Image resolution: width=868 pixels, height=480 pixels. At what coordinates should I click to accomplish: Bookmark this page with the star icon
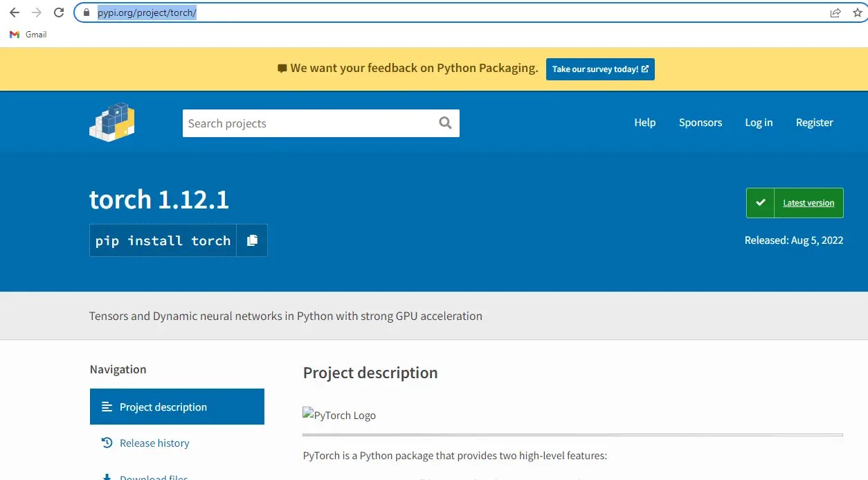(859, 12)
